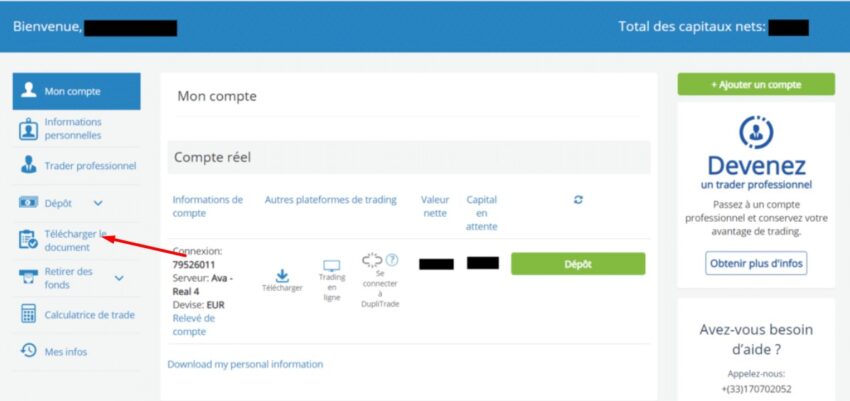Open Mes infos sidebar item
Screen dimensions: 850x401
pos(66,352)
